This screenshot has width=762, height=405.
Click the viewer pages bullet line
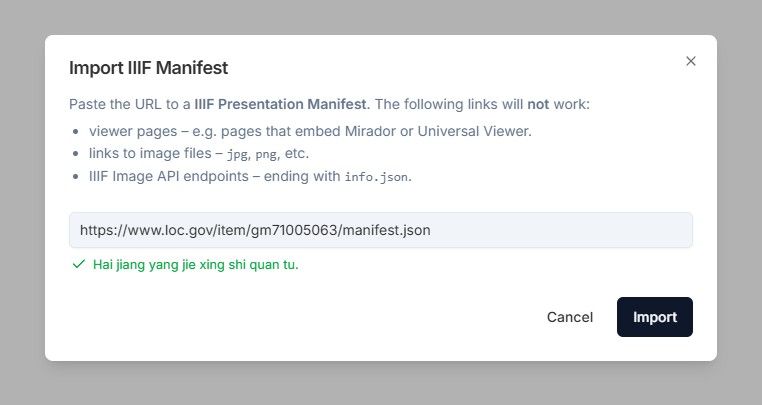click(310, 131)
